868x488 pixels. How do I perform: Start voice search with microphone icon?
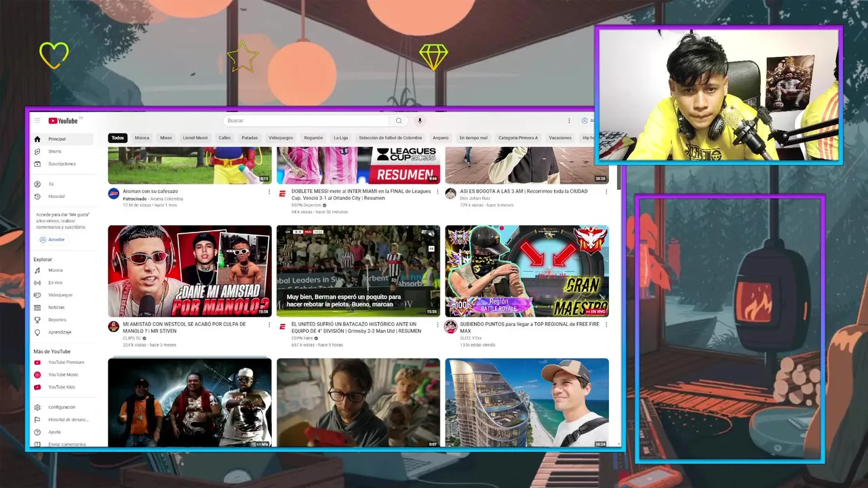click(420, 121)
